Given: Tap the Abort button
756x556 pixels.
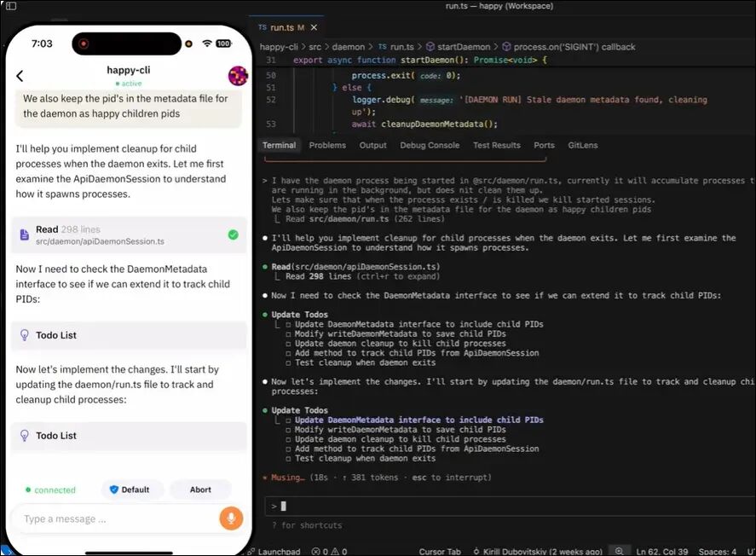Looking at the screenshot, I should (200, 489).
